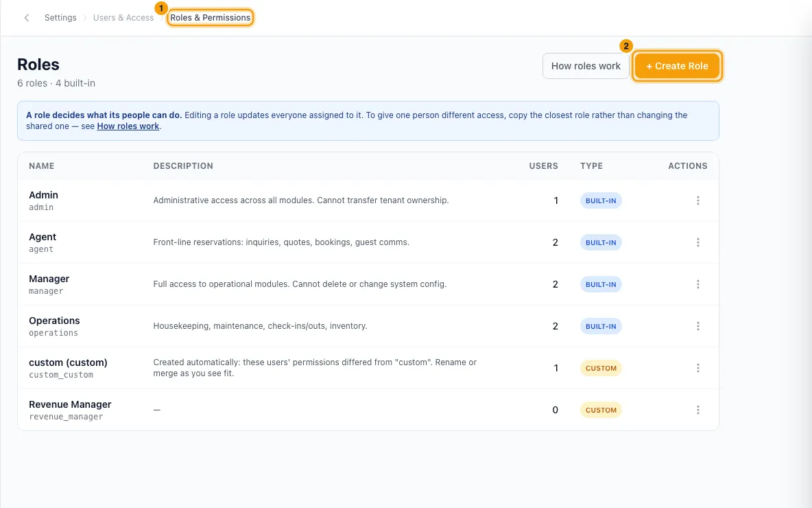Screen dimensions: 812x508
Task: Click Built-in badge in Admin row
Action: pos(601,200)
